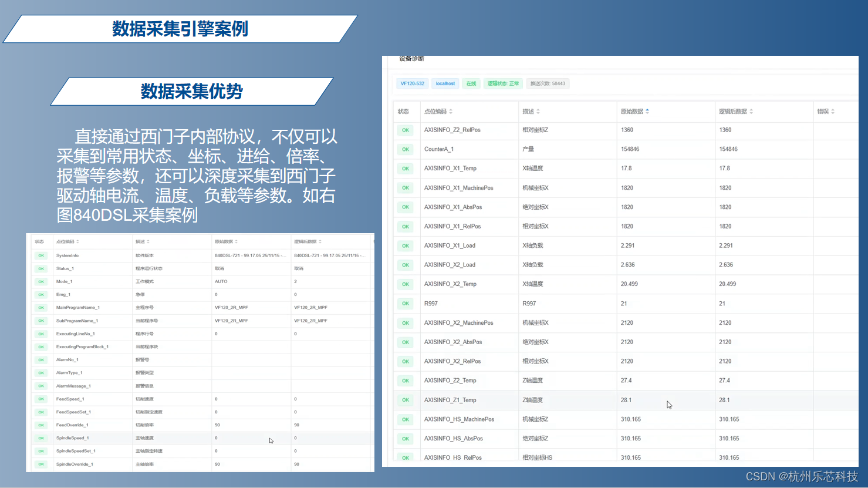Select AXISINFO_X1_Temp point code

450,169
